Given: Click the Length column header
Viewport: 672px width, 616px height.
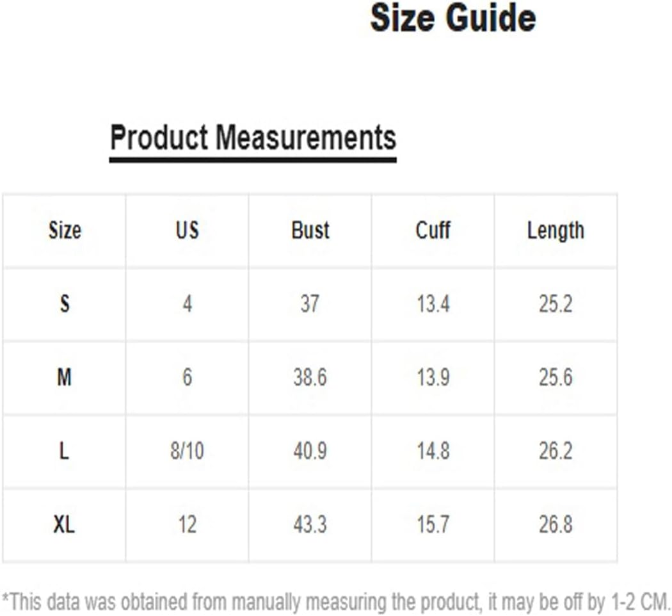Looking at the screenshot, I should [x=555, y=231].
